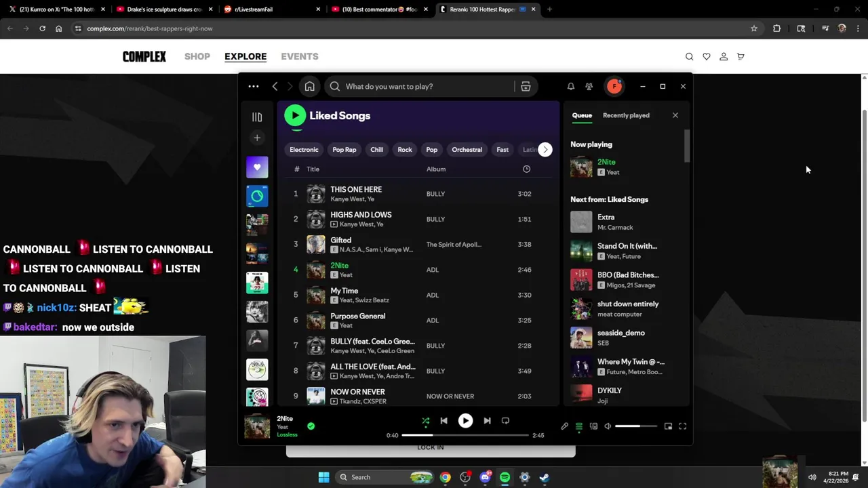Mute volume with speaker icon
Image resolution: width=868 pixels, height=488 pixels.
tap(608, 426)
